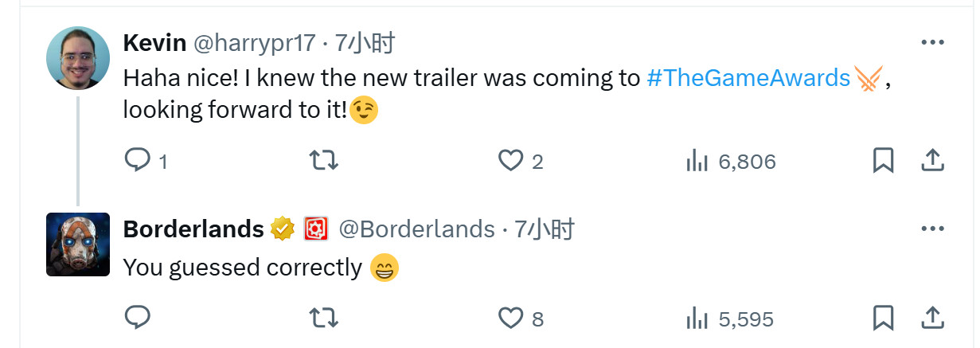
Task: View analytics for Kevin's tweet
Action: click(697, 162)
